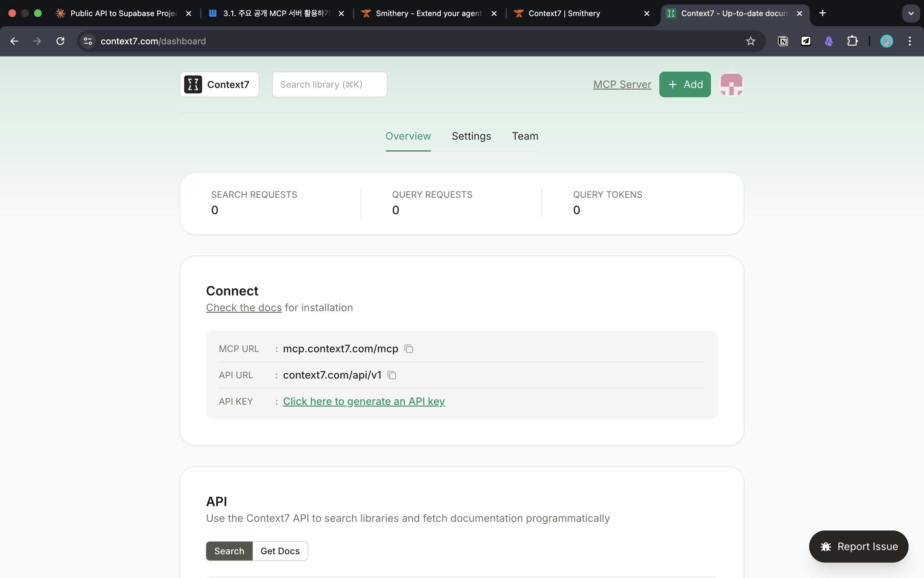Viewport: 924px width, 578px height.
Task: Close the 3.1 MCP 서버 활용하기 tab
Action: point(341,13)
